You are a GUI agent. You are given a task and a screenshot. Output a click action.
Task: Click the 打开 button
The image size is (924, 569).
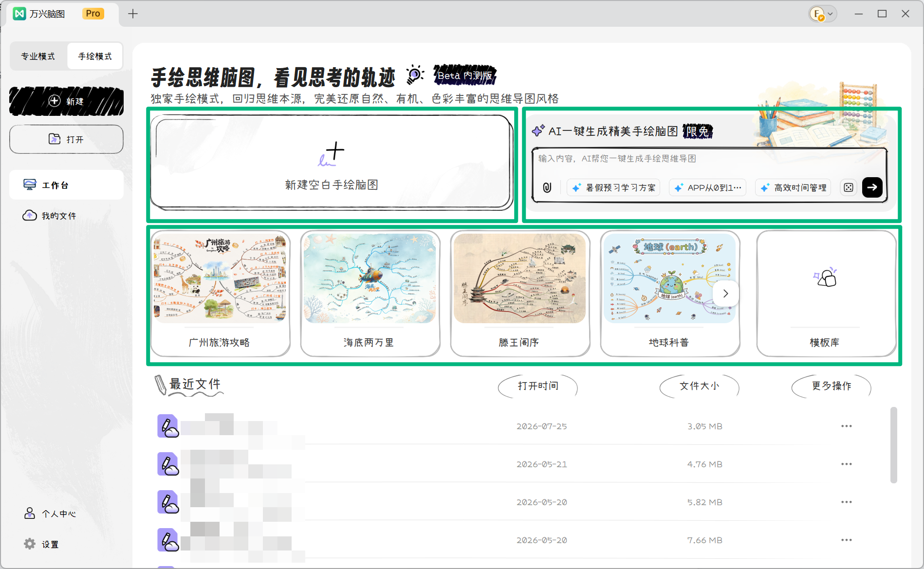66,139
